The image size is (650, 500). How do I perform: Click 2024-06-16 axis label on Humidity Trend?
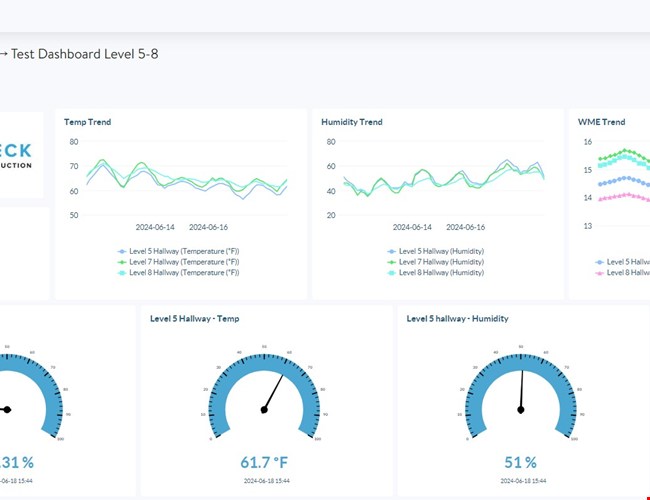point(466,227)
